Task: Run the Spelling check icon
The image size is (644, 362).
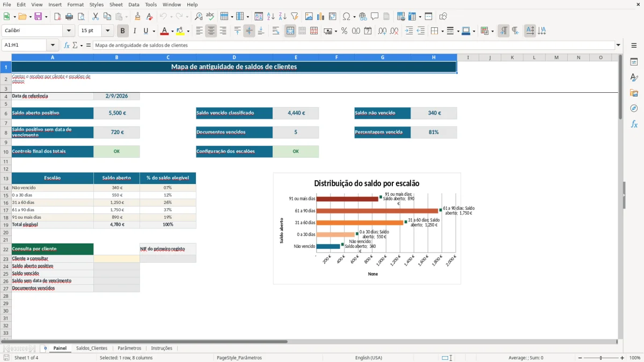Action: (210, 17)
